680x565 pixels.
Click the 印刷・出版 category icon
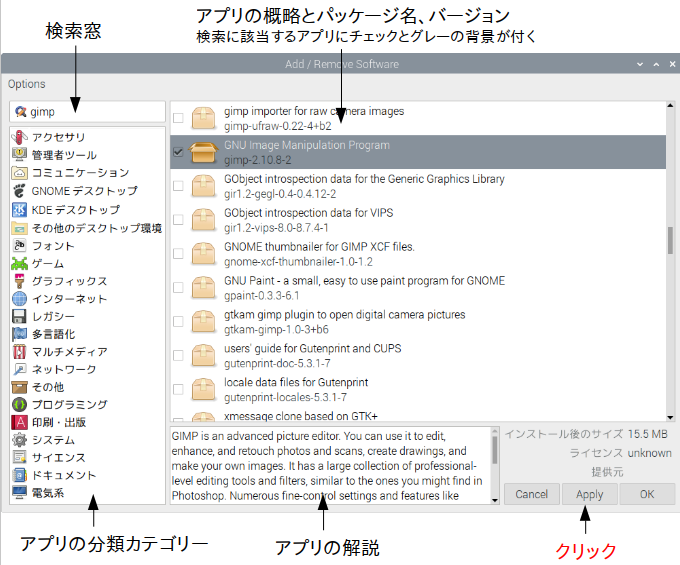[x=20, y=422]
